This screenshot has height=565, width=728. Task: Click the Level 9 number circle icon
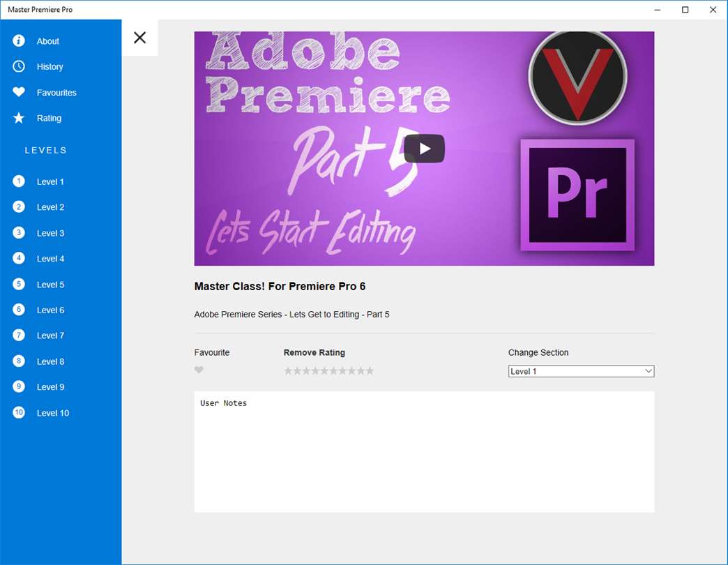19,386
